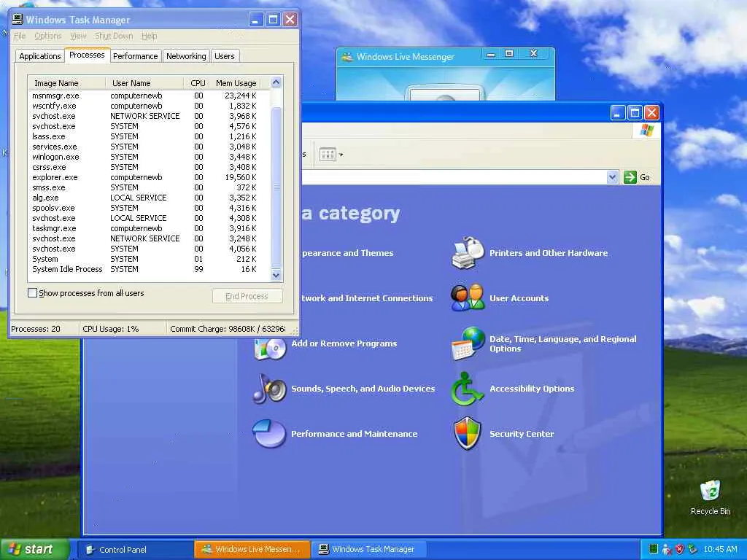Open Network and Internet Connections link
Screen dimensions: 747x560
(368, 298)
